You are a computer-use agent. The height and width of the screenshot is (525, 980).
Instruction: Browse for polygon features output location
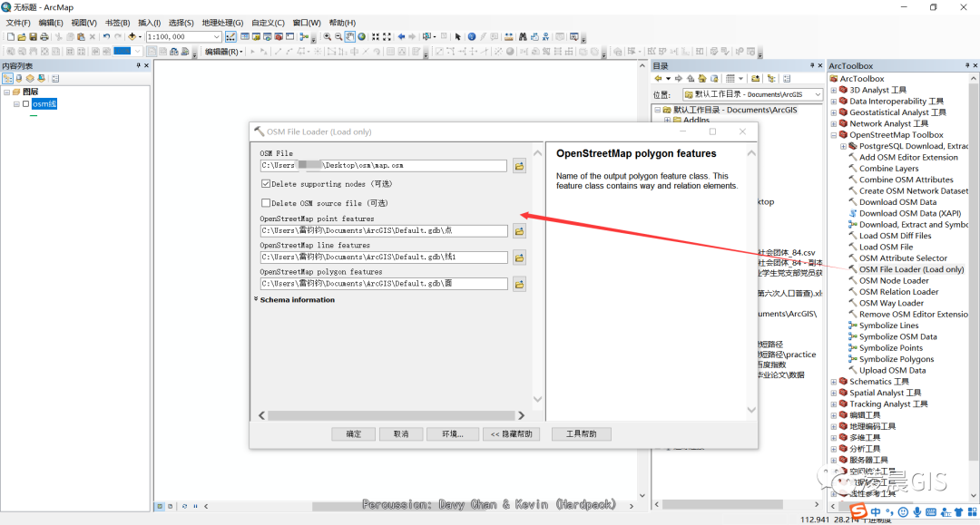click(519, 285)
